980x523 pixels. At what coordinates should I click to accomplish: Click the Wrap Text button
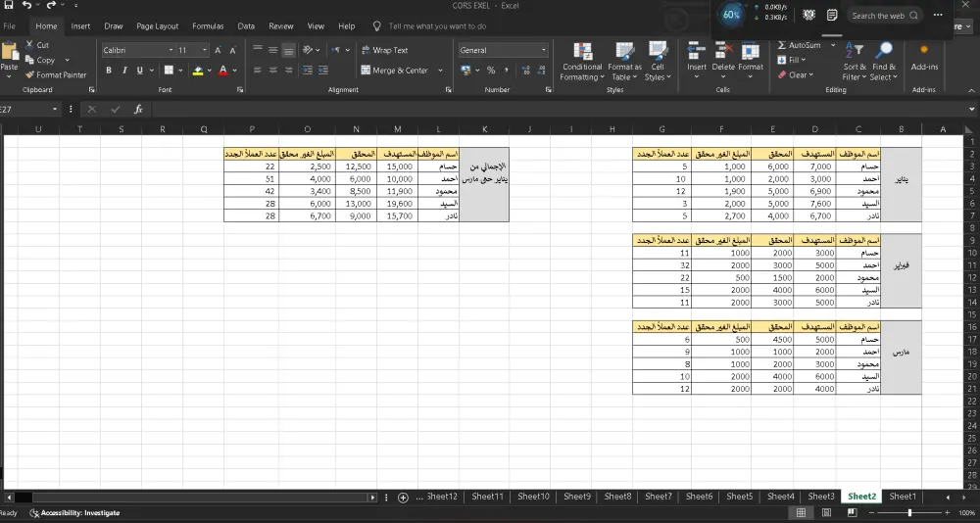point(385,50)
